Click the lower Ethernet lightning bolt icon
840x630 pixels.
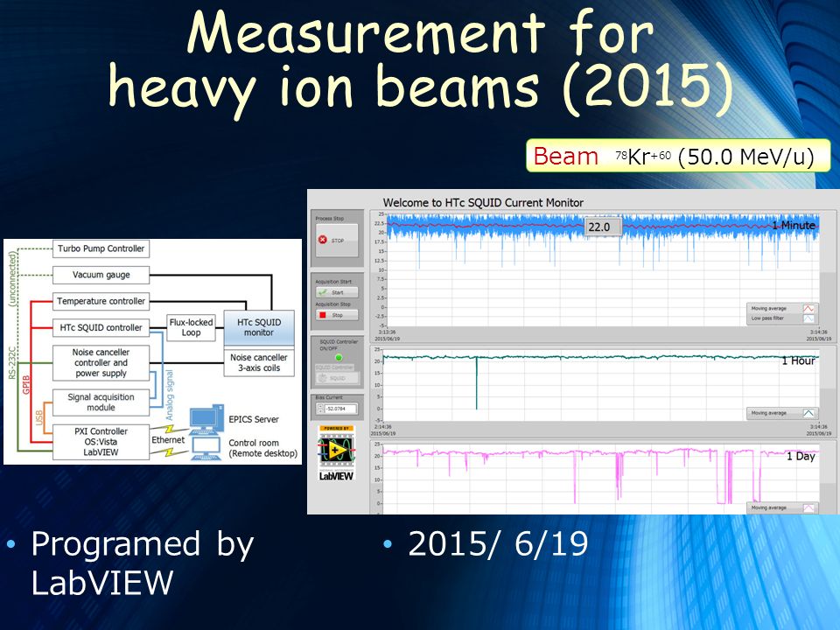tap(169, 452)
